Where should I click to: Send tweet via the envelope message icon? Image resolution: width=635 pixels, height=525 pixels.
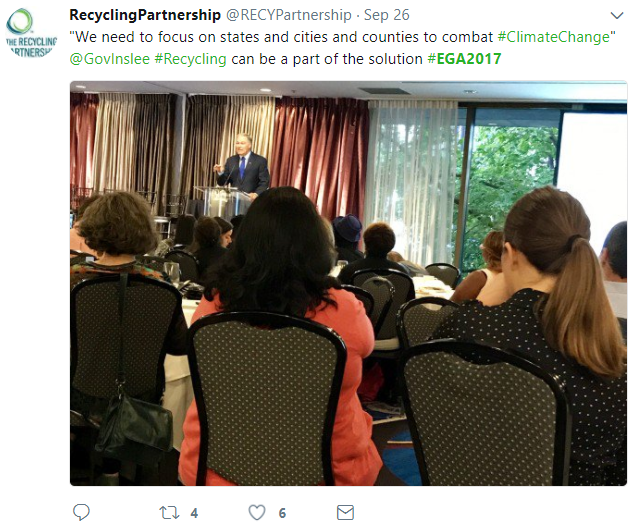[x=345, y=513]
